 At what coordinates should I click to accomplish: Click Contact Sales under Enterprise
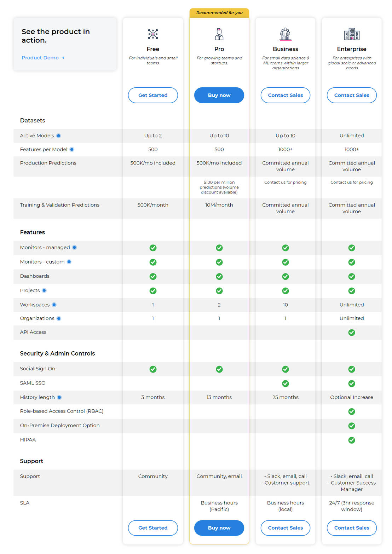[352, 95]
